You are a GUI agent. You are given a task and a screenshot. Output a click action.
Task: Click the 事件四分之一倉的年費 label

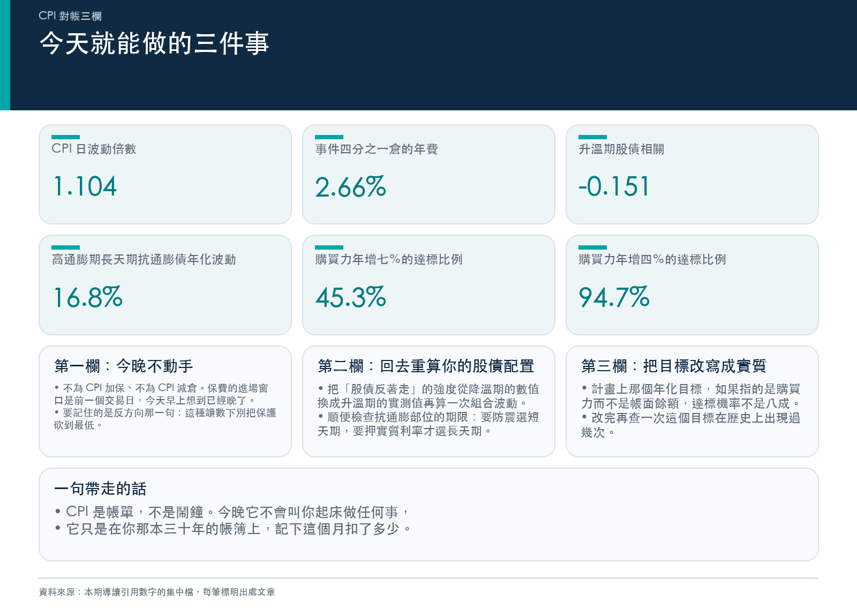(377, 149)
